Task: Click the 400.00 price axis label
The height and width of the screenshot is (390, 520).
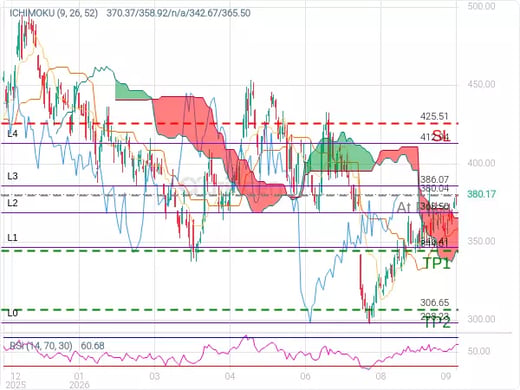Action: click(481, 163)
